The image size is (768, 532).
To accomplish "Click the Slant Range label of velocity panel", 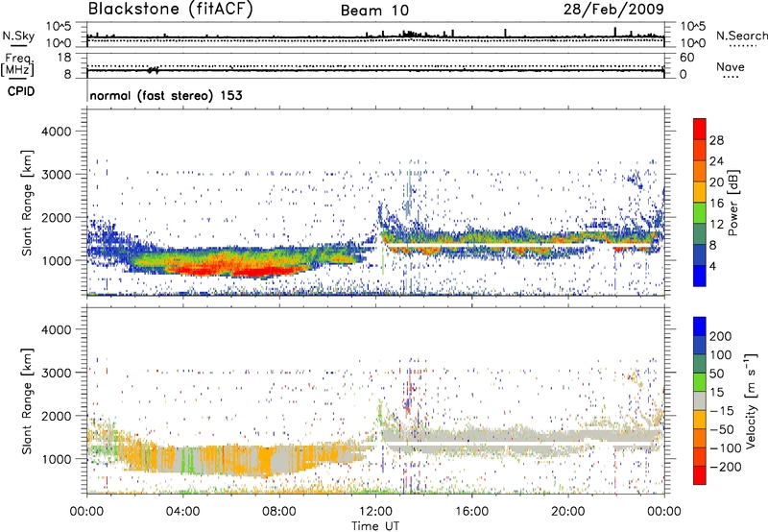I will pos(27,400).
